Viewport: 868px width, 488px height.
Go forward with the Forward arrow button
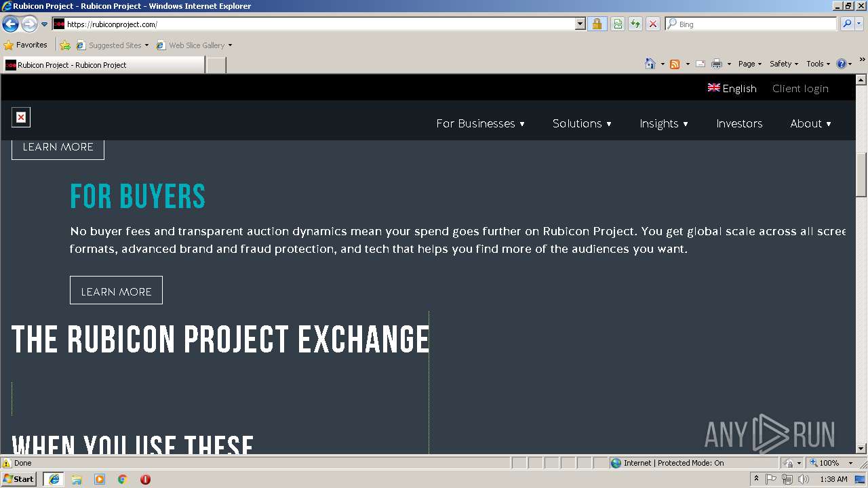tap(29, 24)
